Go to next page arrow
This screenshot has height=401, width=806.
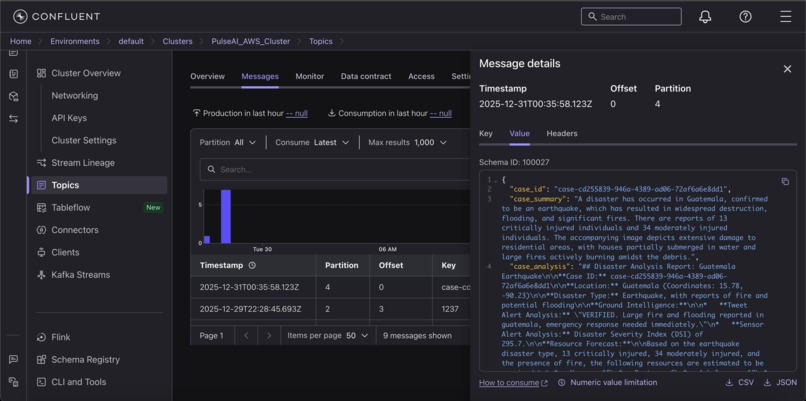269,335
